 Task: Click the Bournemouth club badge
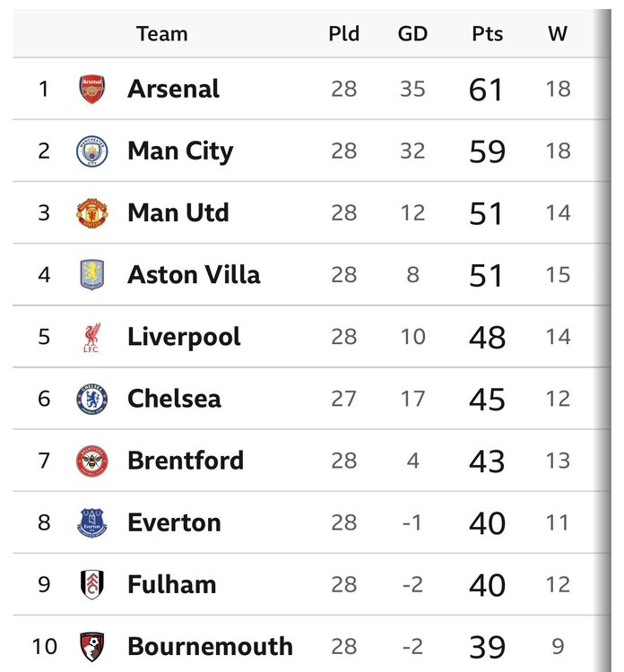(91, 647)
